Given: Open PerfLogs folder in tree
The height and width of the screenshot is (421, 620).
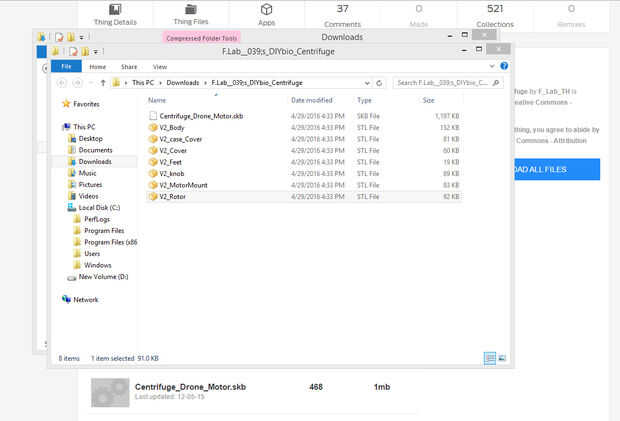Looking at the screenshot, I should point(97,219).
